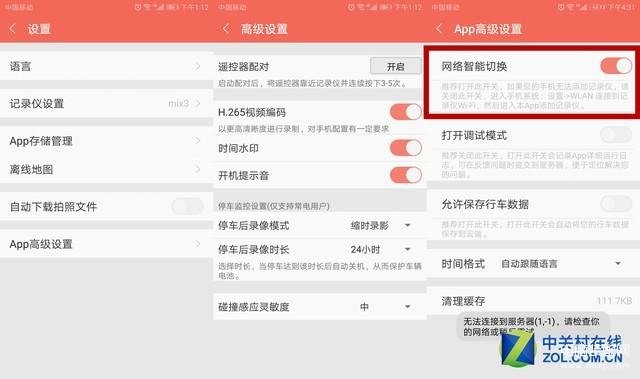Screen dimensions: 640x379
Task: Click chevron on 语言 row
Action: 198,66
